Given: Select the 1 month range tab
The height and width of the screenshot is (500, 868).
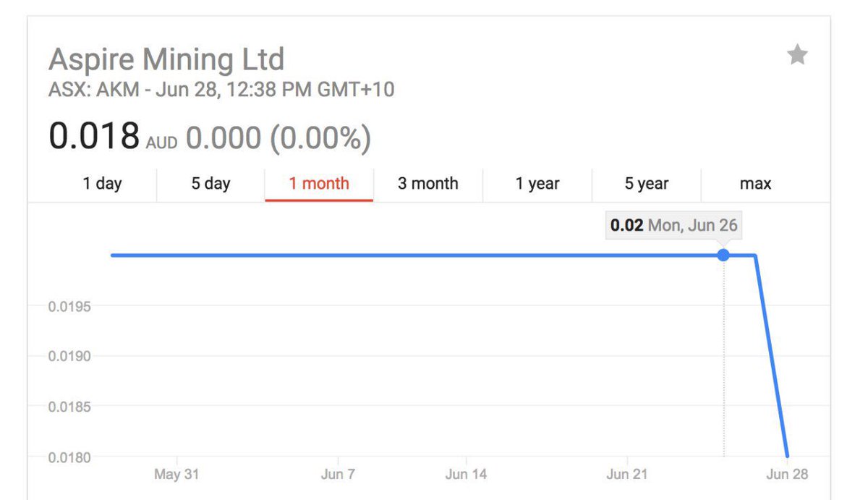Looking at the screenshot, I should pos(319,184).
